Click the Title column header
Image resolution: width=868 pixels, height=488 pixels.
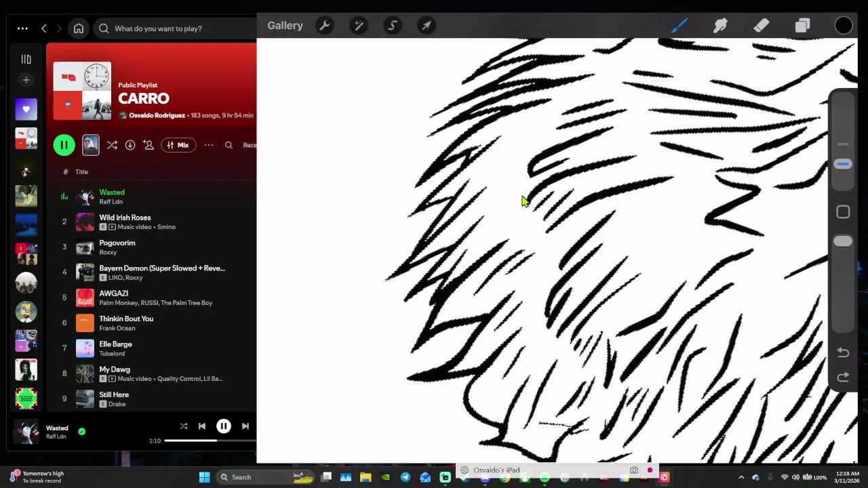(81, 171)
